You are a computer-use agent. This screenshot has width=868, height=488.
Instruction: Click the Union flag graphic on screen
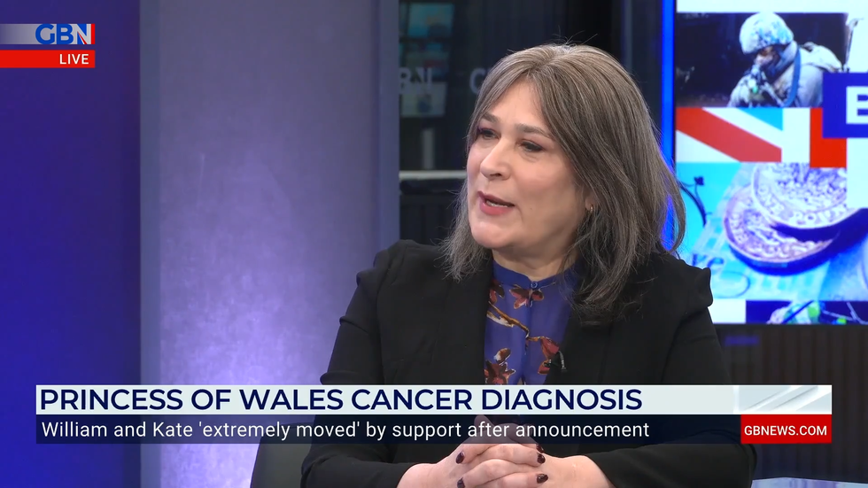(x=758, y=136)
